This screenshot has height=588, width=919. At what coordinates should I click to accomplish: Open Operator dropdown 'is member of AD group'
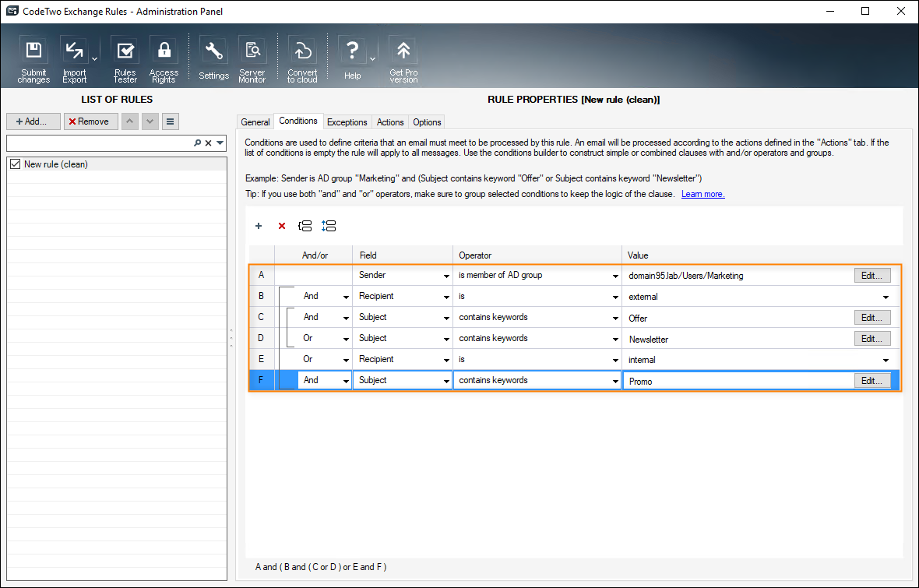point(615,276)
